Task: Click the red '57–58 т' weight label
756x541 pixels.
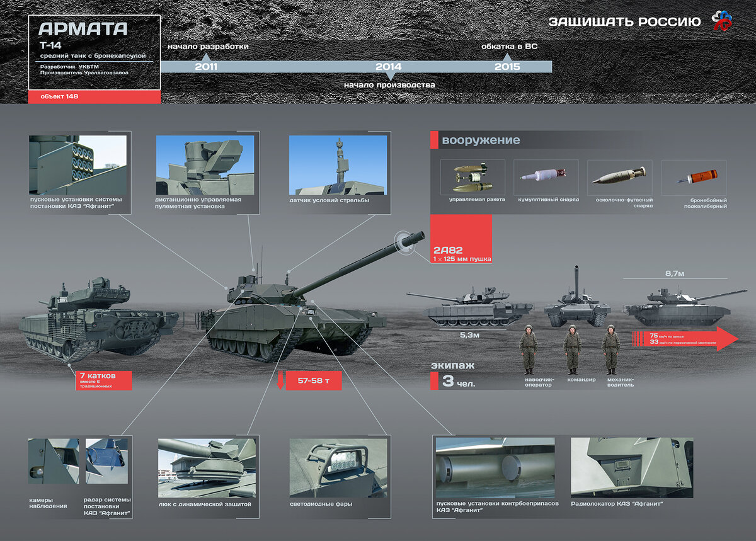Action: point(314,380)
